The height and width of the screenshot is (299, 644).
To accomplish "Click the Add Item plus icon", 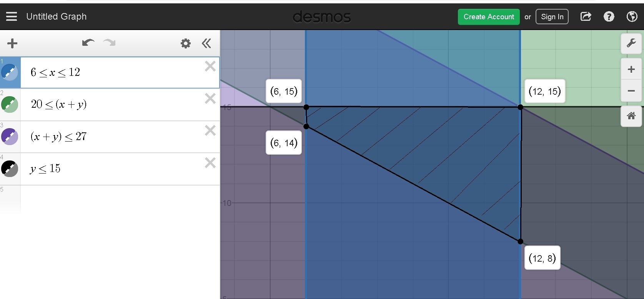I will point(12,43).
